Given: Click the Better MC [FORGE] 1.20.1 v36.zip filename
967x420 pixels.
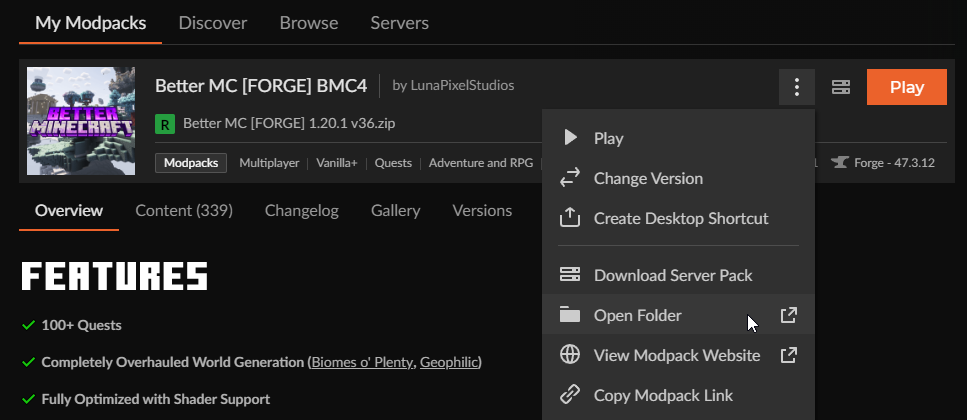Looking at the screenshot, I should coord(289,123).
